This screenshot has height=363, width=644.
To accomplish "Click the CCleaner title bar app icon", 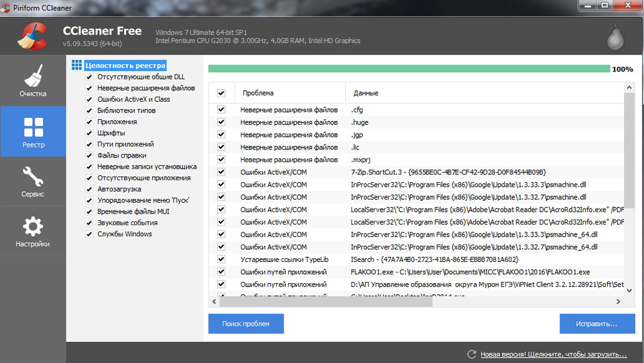I will (5, 7).
